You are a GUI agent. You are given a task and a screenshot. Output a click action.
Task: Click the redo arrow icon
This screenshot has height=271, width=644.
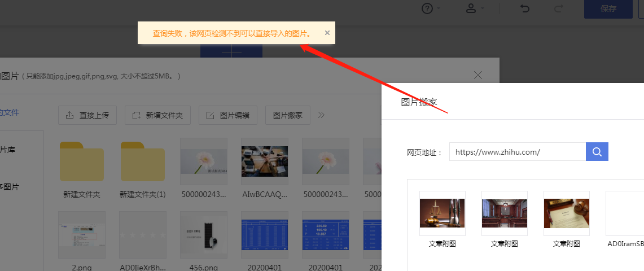point(559,8)
